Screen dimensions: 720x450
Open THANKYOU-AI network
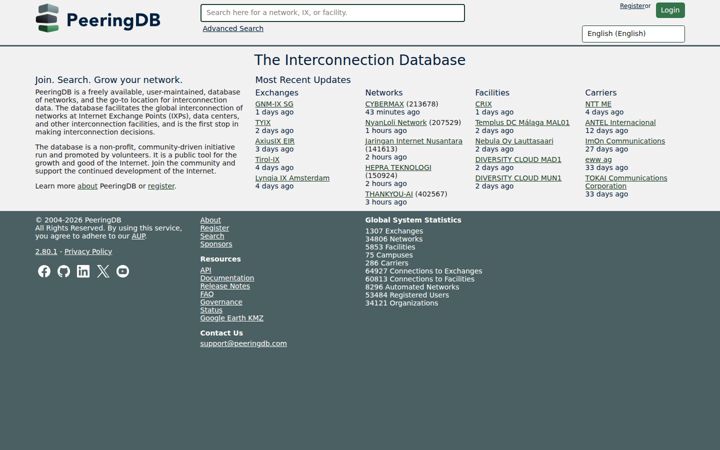pyautogui.click(x=389, y=194)
